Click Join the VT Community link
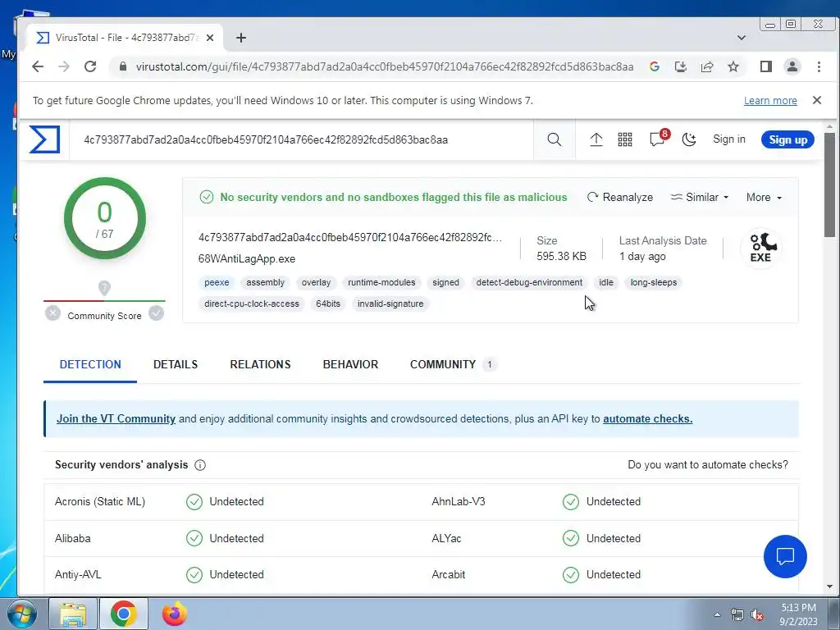Image resolution: width=840 pixels, height=630 pixels. (x=116, y=419)
